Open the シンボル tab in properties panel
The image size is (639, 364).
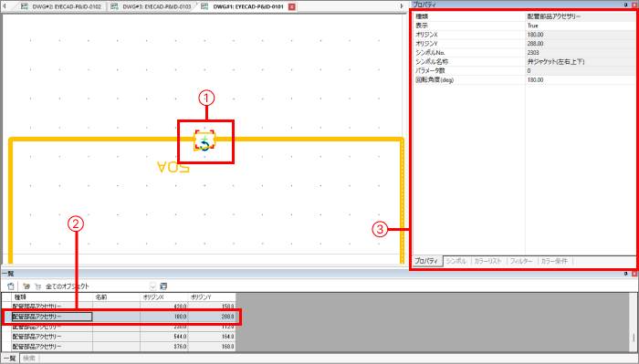click(456, 261)
